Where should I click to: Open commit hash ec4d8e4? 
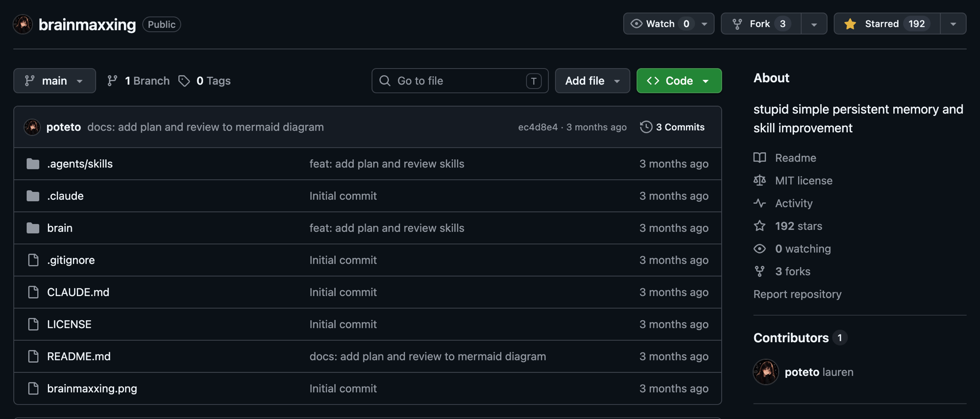(538, 127)
